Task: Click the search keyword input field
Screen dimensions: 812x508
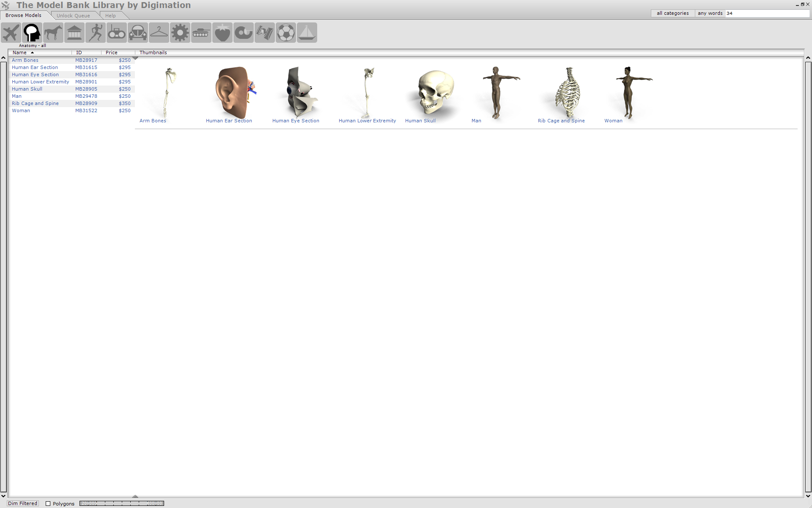Action: click(x=767, y=13)
